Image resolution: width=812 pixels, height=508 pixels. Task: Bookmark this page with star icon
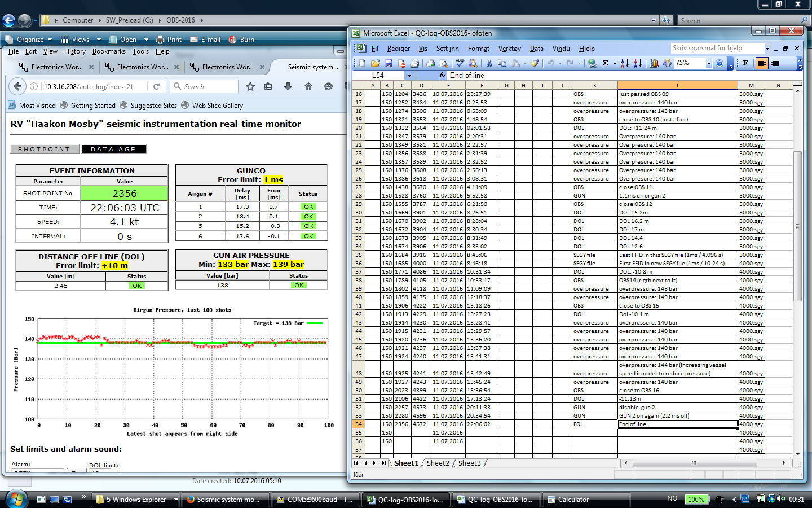click(250, 86)
